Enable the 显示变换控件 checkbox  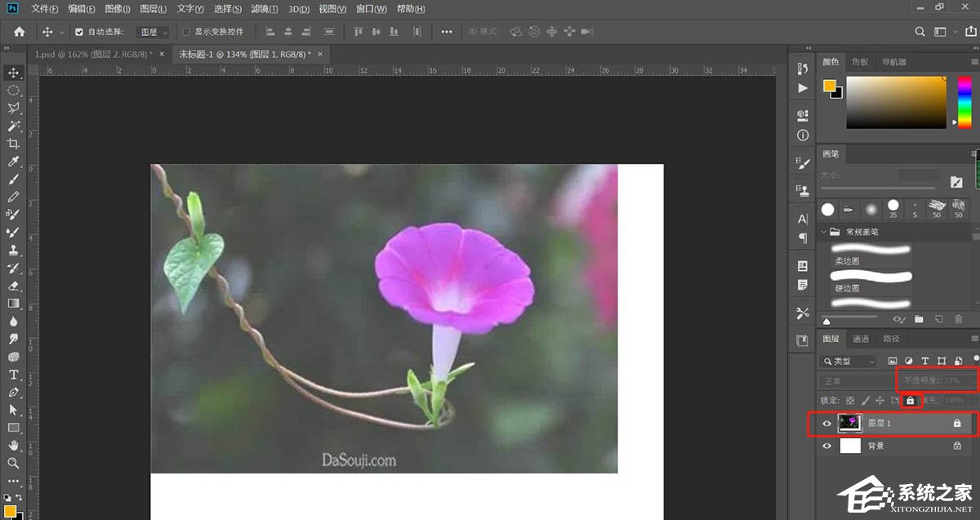tap(186, 33)
